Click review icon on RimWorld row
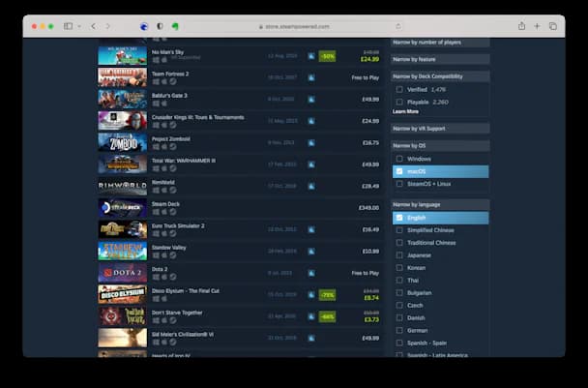Image resolution: width=588 pixels, height=388 pixels. [311, 186]
